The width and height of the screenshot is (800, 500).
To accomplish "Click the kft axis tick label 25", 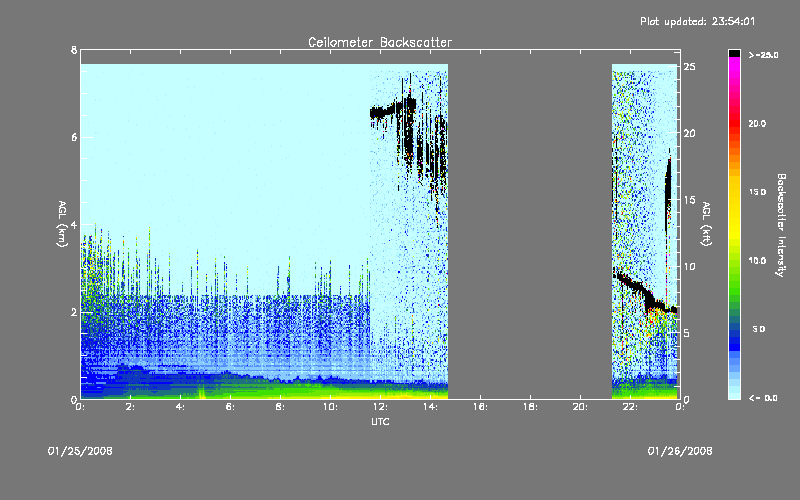I will pos(689,67).
